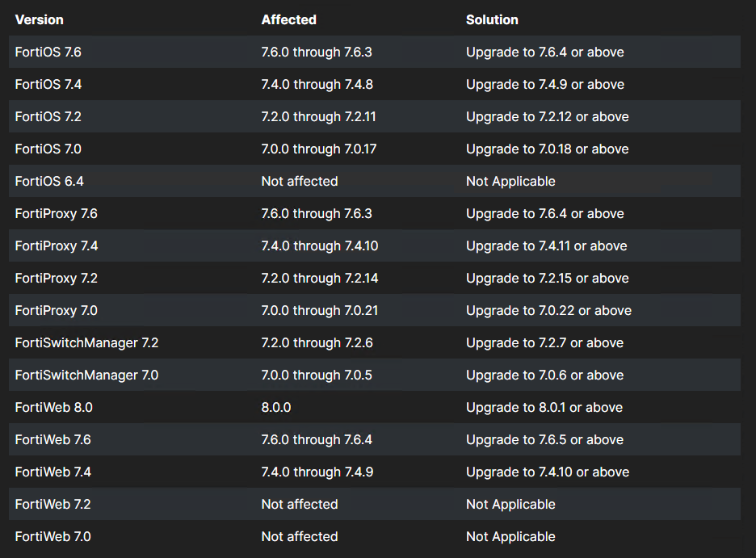Viewport: 756px width, 558px height.
Task: Select the FortiOS 6.4 row label
Action: pos(48,181)
